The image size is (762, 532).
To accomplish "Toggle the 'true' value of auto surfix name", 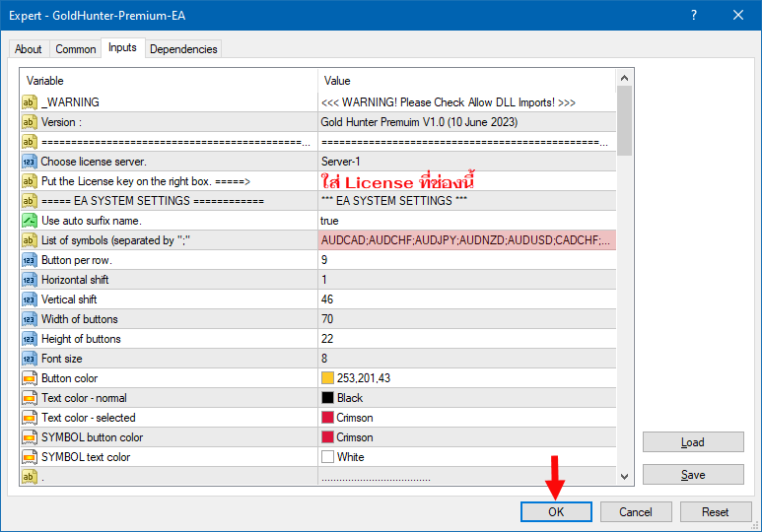I will click(x=467, y=221).
